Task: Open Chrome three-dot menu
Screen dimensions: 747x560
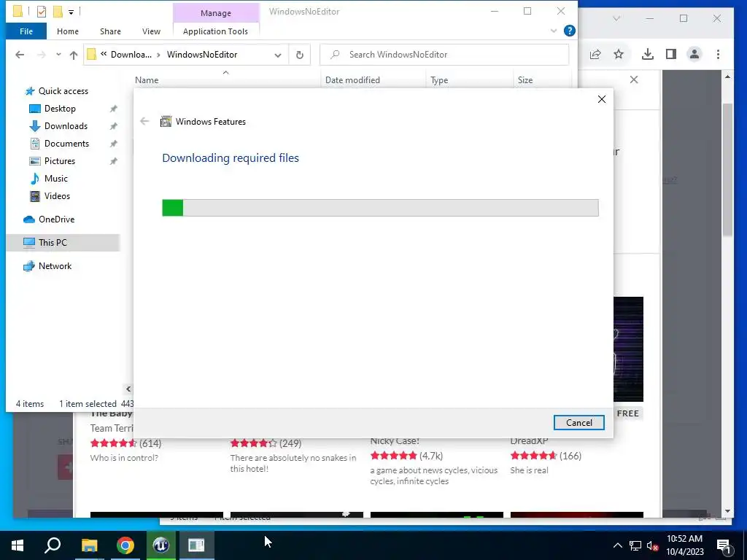Action: pyautogui.click(x=718, y=54)
